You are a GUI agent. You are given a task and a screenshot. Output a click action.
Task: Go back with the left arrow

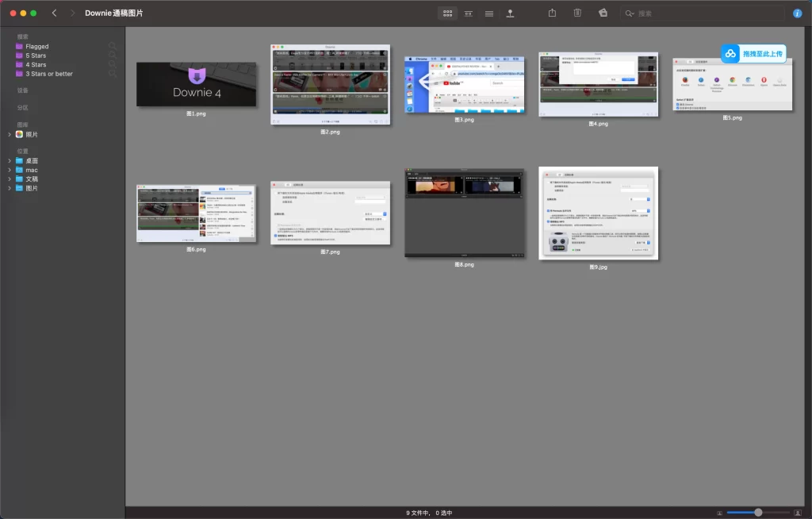pyautogui.click(x=54, y=13)
